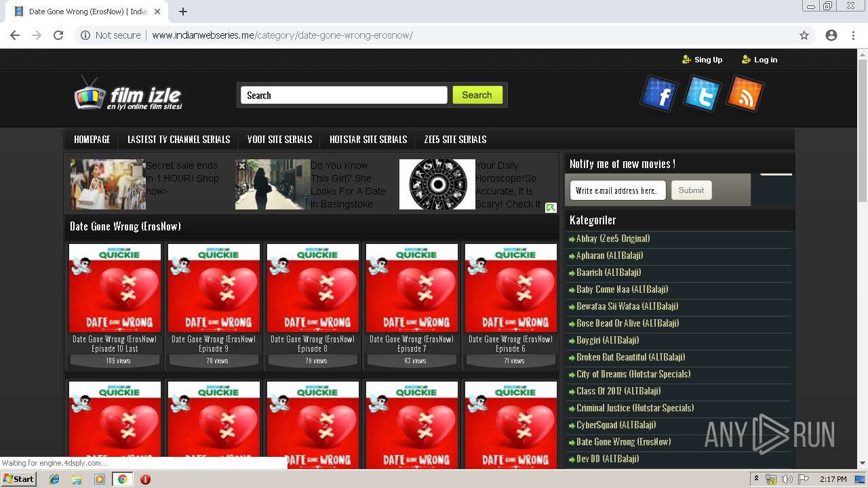Open the HOMEPAGE menu item
868x488 pixels.
(x=92, y=139)
